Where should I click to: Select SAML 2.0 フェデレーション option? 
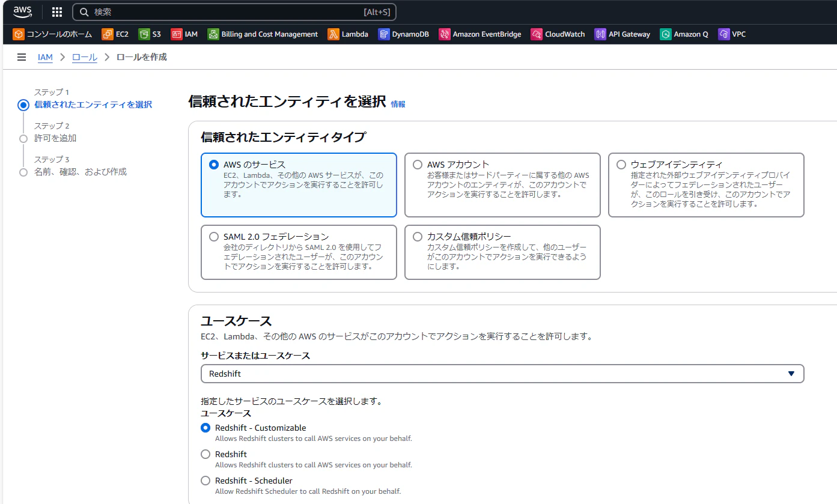[299, 252]
